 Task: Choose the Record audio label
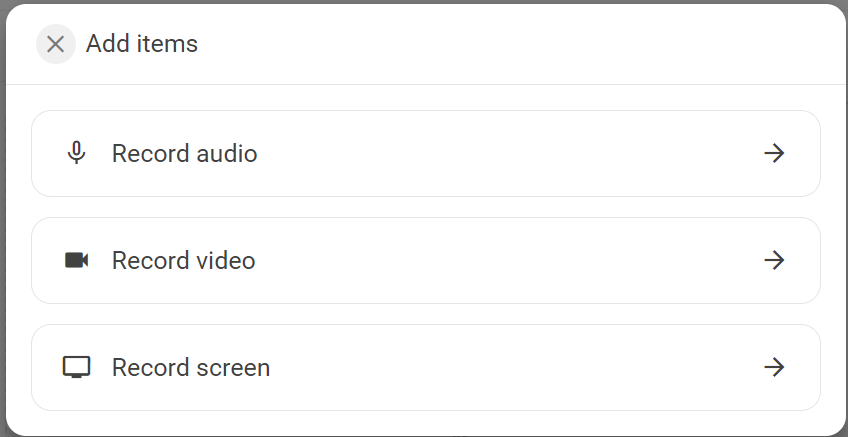(184, 153)
